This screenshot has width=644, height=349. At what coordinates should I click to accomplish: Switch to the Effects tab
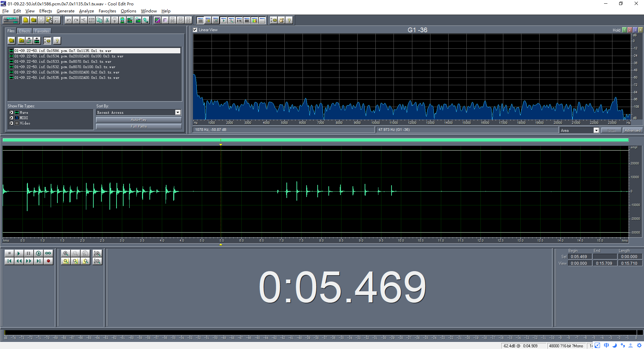[x=24, y=31]
